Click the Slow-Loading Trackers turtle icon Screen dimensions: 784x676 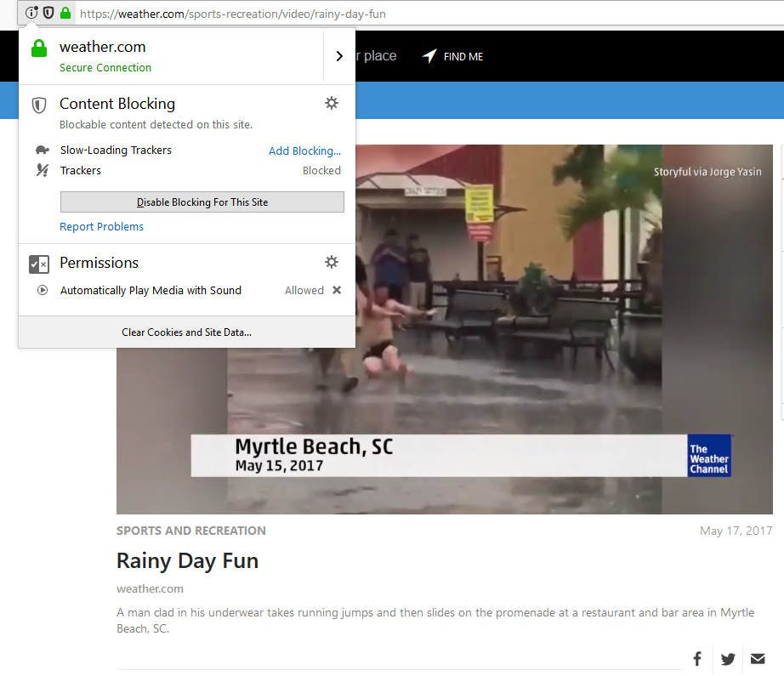coord(43,150)
